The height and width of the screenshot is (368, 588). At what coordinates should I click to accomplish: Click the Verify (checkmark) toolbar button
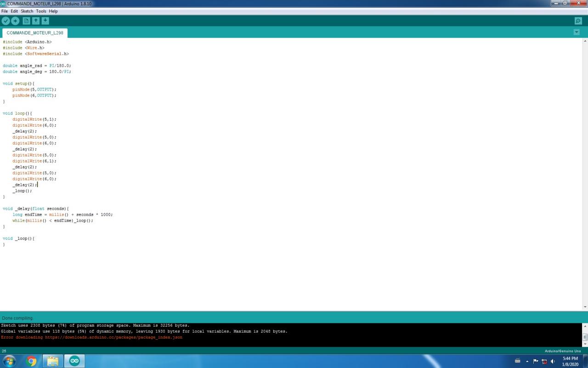click(x=6, y=21)
